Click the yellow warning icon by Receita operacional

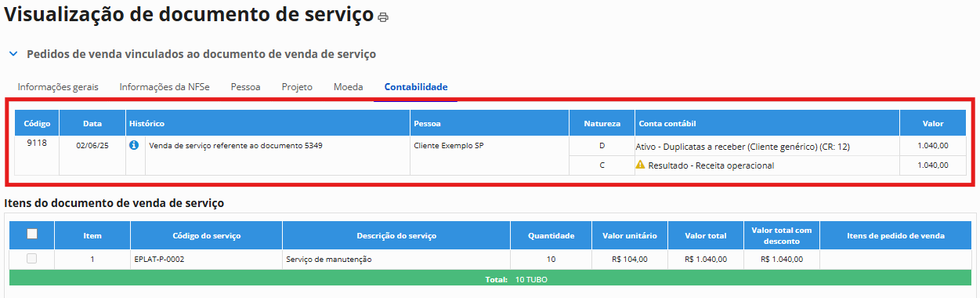640,165
